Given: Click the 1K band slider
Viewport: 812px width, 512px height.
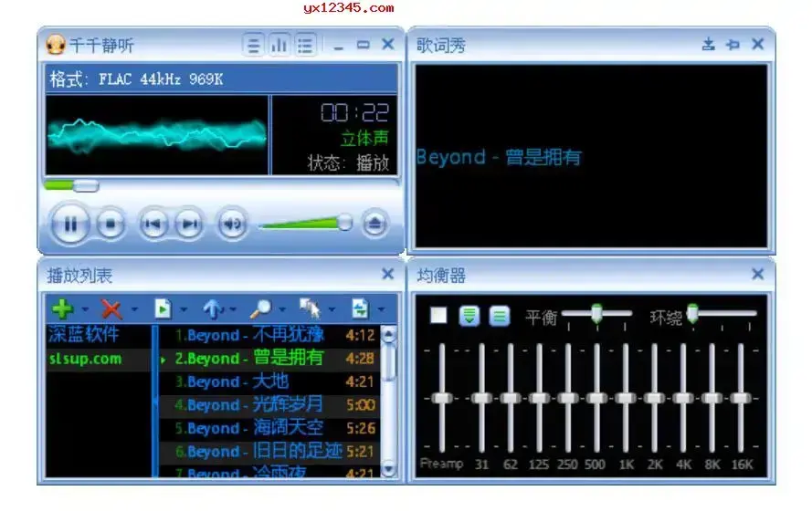Looking at the screenshot, I should [x=626, y=398].
